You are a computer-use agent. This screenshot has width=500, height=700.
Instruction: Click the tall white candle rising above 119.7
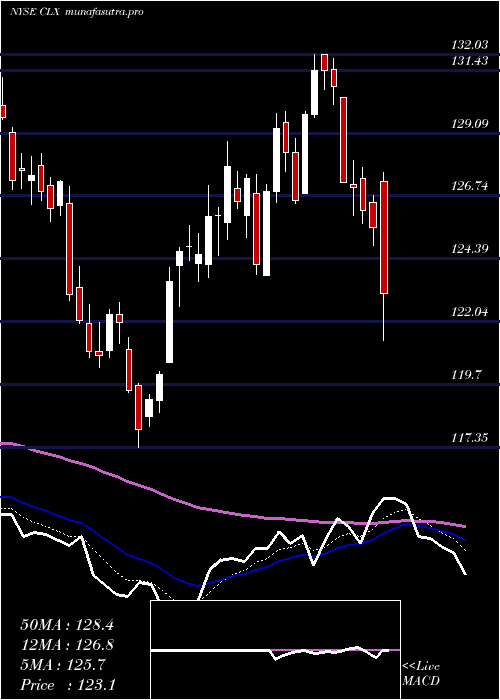point(170,321)
